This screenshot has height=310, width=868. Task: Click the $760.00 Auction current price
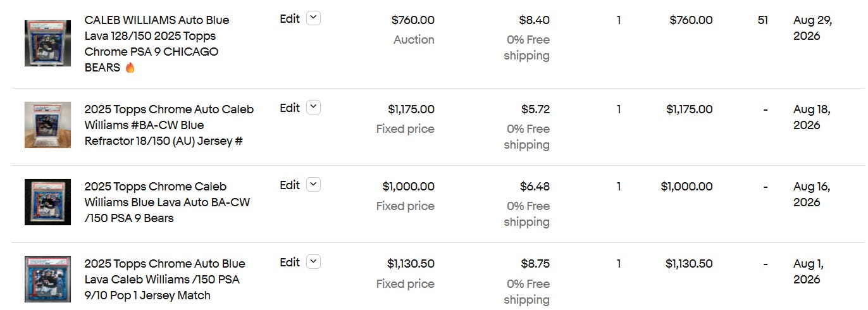[x=413, y=20]
